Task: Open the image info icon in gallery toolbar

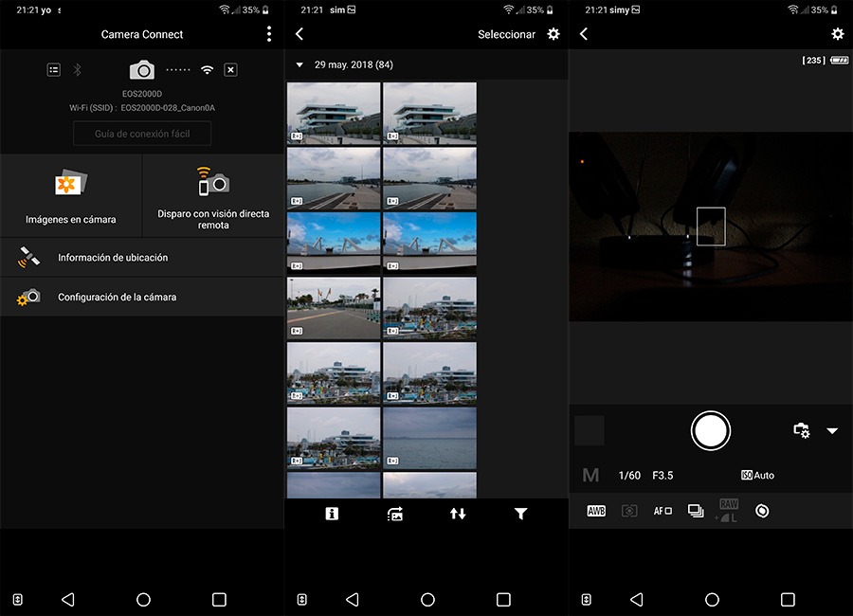Action: [332, 514]
